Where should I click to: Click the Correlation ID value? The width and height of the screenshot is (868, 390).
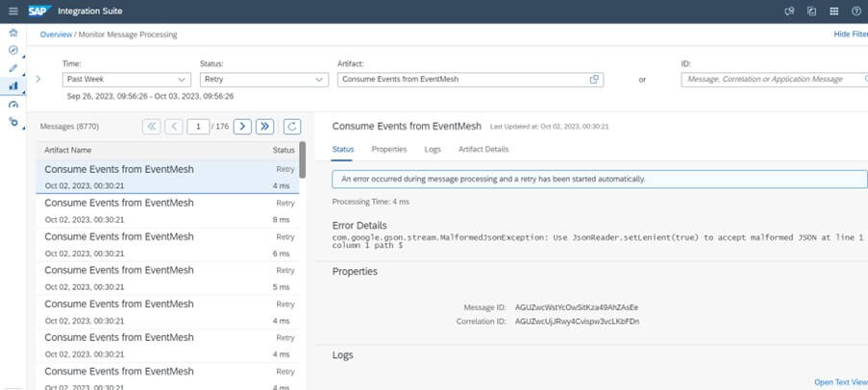click(578, 321)
